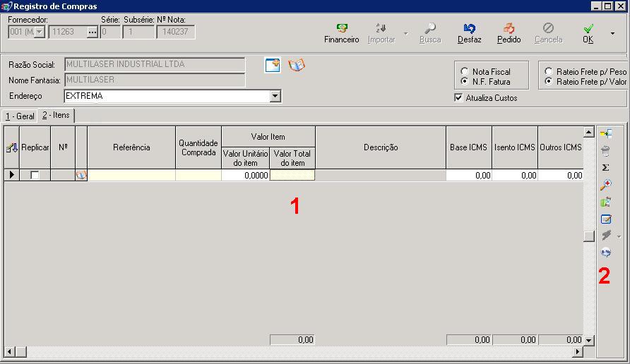This screenshot has width=630, height=364.
Task: Click the blue edit note icon
Action: click(x=606, y=219)
